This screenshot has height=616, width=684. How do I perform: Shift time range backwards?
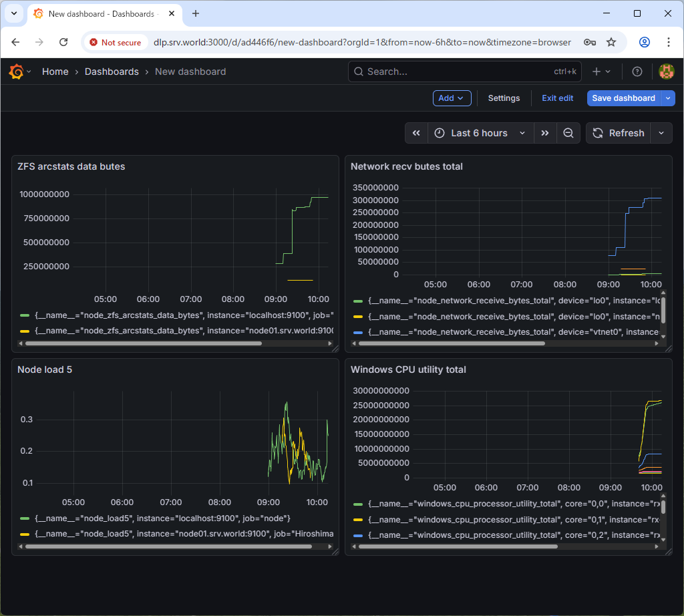[416, 133]
